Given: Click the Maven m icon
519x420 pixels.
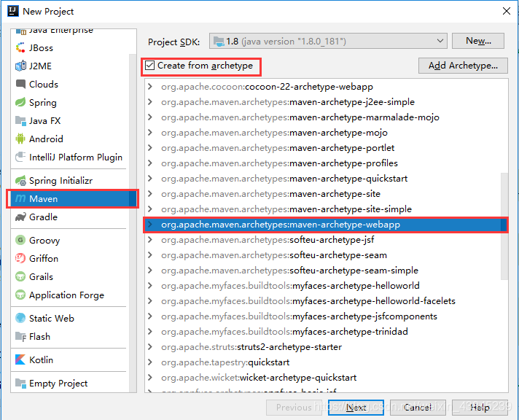Looking at the screenshot, I should 20,198.
